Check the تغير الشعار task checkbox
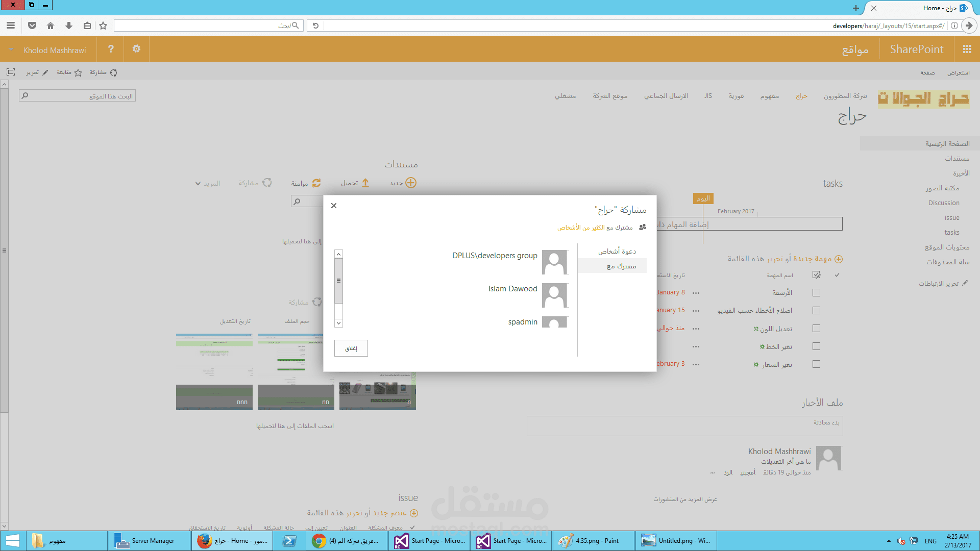 click(816, 364)
